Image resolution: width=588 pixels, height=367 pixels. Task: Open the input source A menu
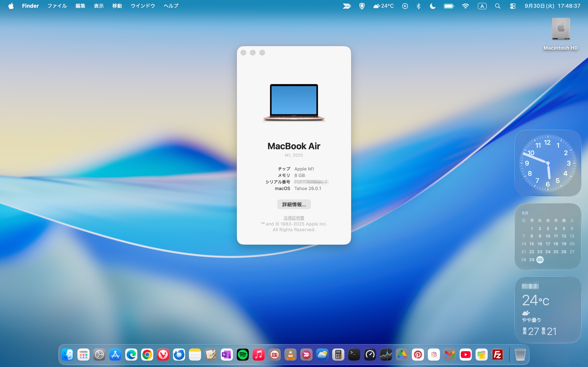click(482, 6)
